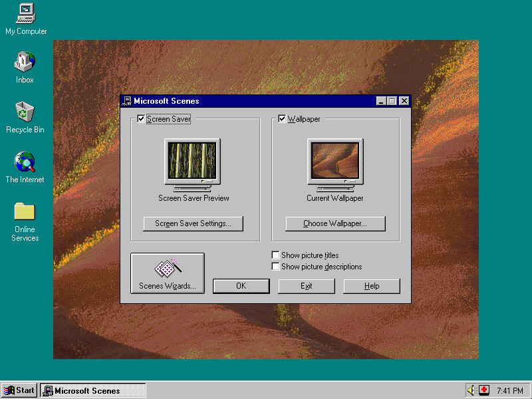Minimize the Microsoft Scenes window
532x399 pixels.
[x=381, y=101]
